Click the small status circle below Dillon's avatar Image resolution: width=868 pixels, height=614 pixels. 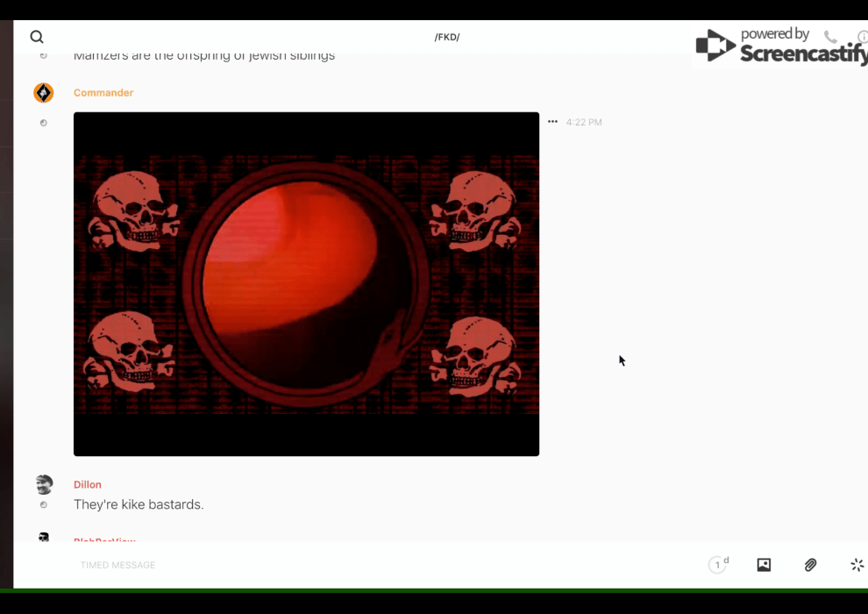coord(44,505)
